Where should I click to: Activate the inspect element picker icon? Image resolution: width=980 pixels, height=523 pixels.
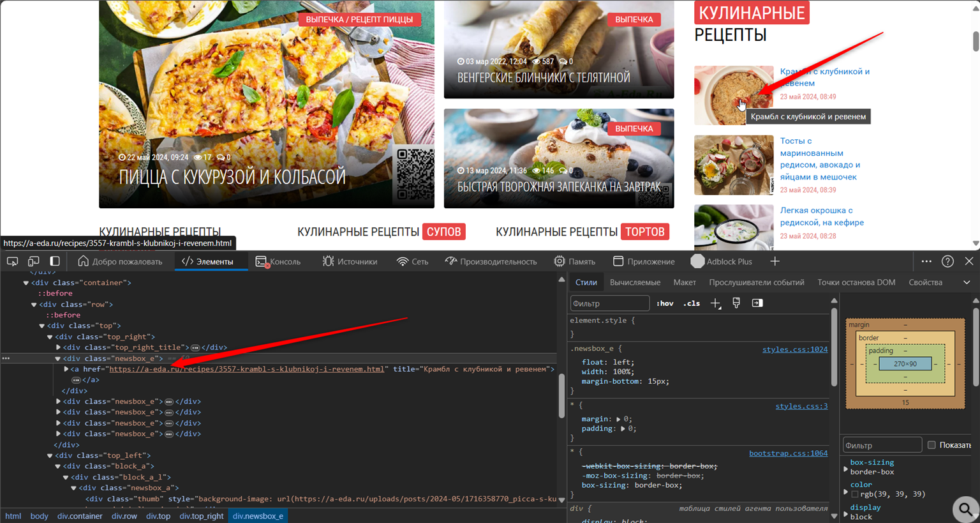click(x=12, y=261)
